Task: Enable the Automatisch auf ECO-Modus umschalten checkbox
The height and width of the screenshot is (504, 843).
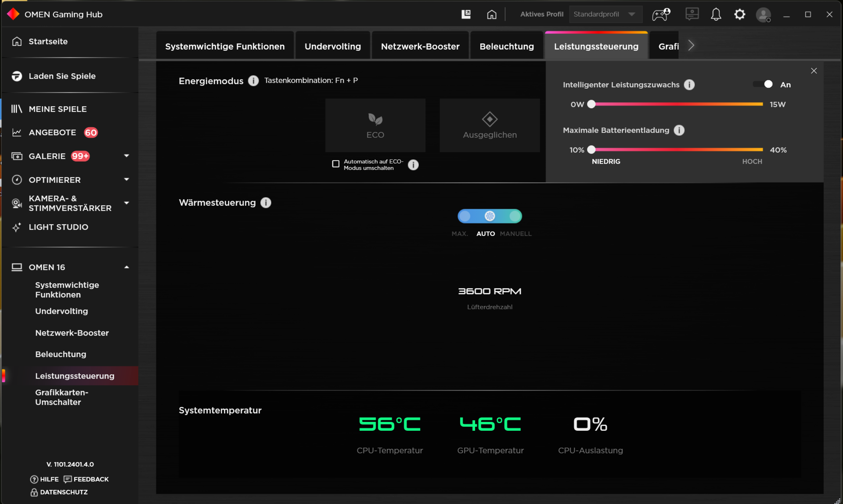Action: pos(336,164)
